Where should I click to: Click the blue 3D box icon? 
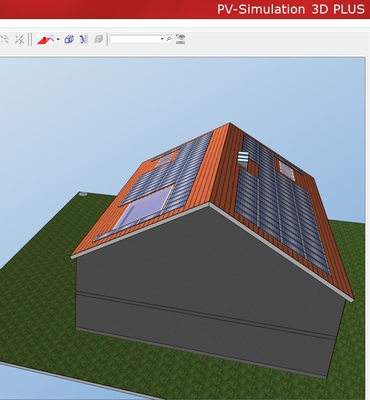pos(69,39)
